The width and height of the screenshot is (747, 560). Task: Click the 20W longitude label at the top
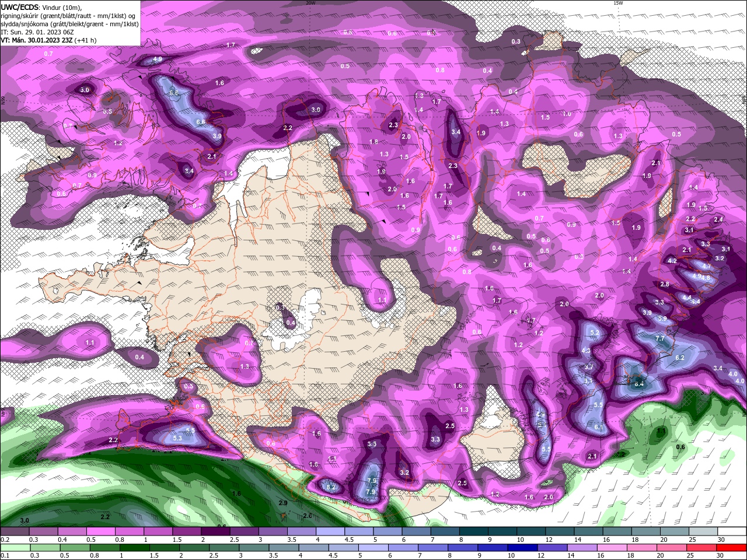(x=310, y=3)
